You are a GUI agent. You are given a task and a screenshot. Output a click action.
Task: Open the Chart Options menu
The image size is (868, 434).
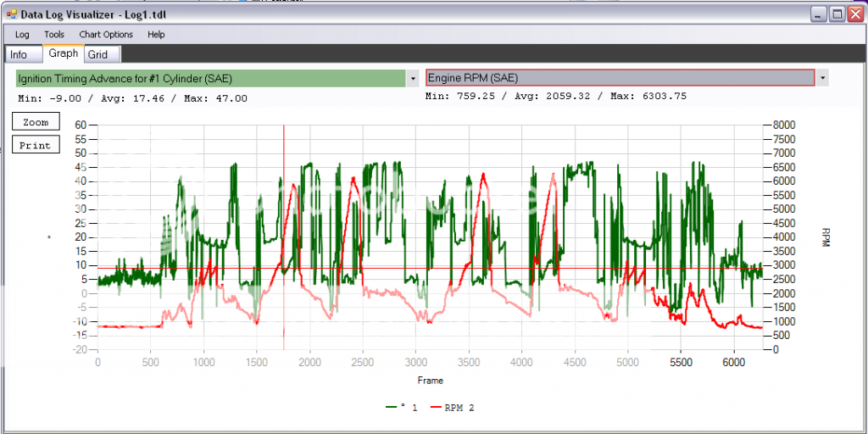[x=106, y=35]
